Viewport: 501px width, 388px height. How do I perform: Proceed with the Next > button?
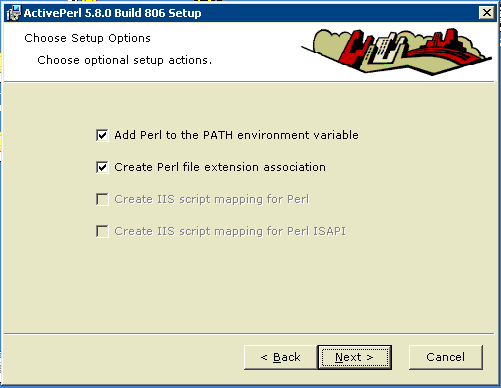355,357
